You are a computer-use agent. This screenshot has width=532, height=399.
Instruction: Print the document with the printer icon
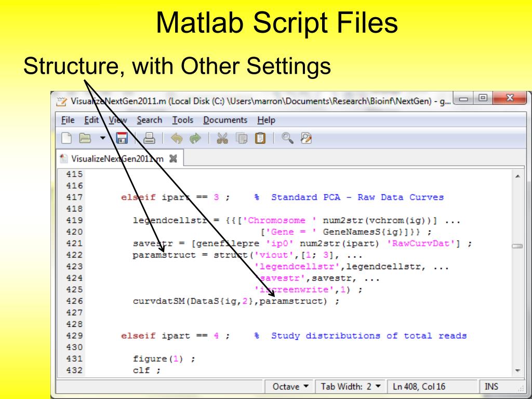[149, 138]
